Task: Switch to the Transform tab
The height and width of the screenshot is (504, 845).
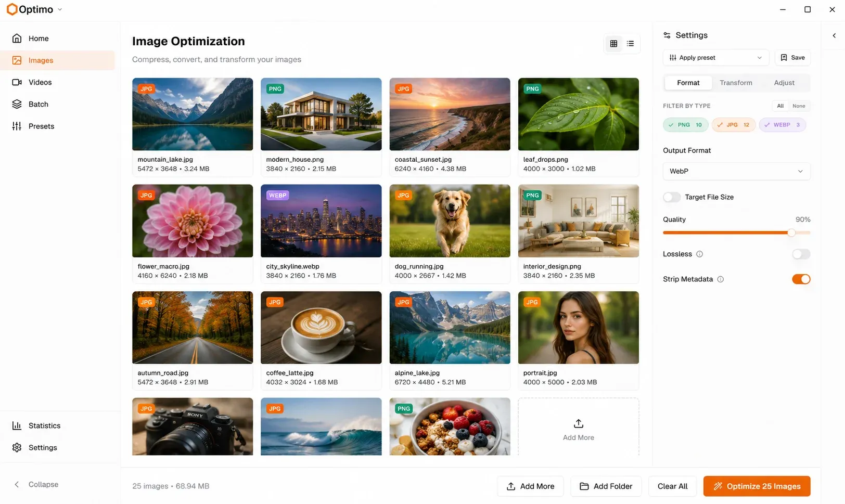Action: point(736,83)
